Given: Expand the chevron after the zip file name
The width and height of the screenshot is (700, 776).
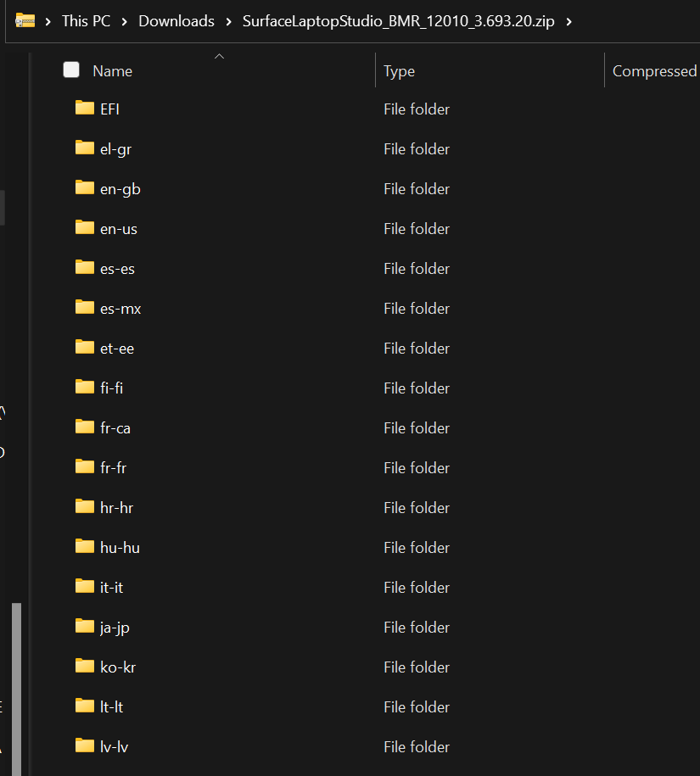Looking at the screenshot, I should click(x=568, y=22).
